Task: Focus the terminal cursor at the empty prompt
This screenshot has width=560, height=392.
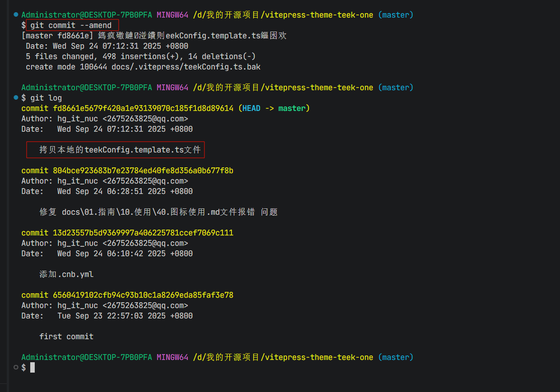Action: [32, 368]
